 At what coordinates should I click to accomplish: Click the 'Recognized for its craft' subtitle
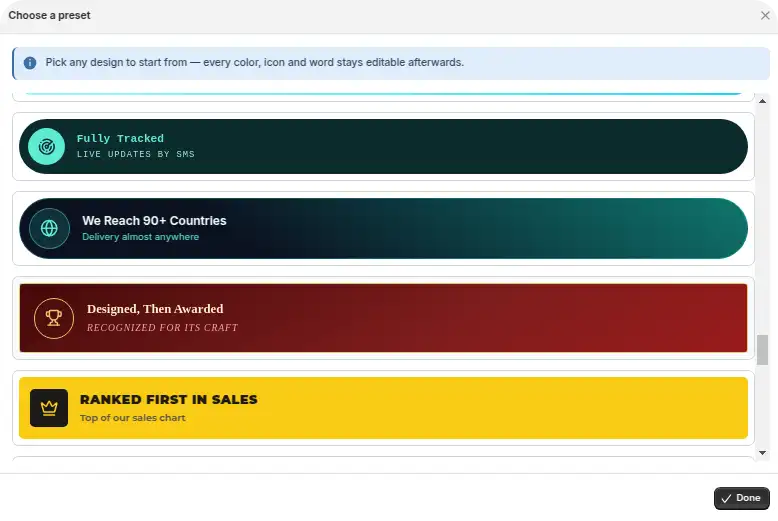pyautogui.click(x=162, y=327)
